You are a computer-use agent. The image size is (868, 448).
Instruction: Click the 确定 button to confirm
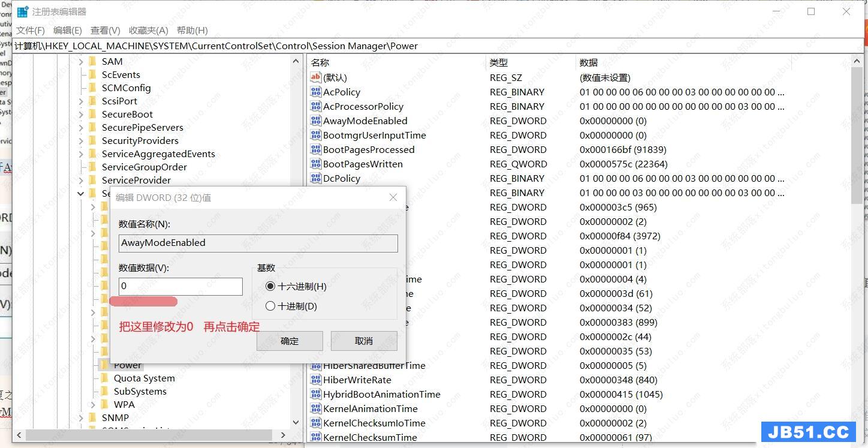point(290,341)
